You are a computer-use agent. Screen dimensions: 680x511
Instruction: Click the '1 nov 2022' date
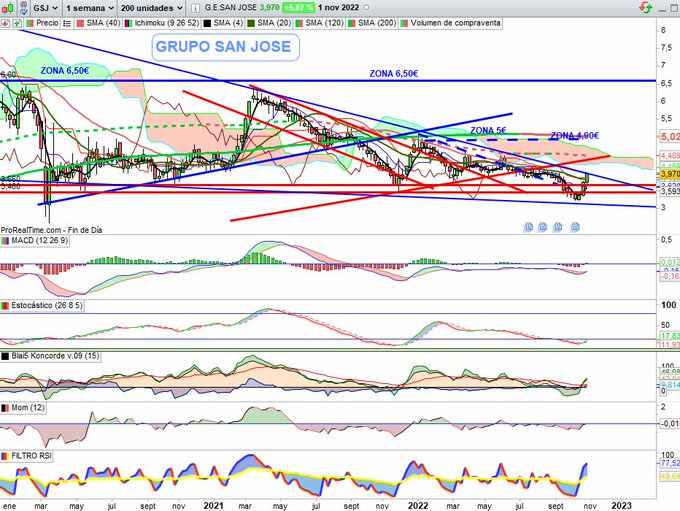(x=338, y=8)
